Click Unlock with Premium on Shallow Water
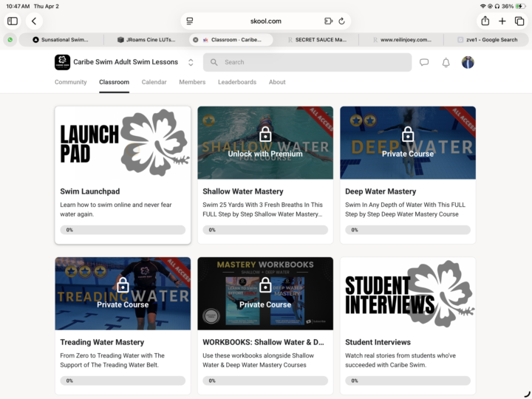Viewport: 532px width, 399px height. 265,154
